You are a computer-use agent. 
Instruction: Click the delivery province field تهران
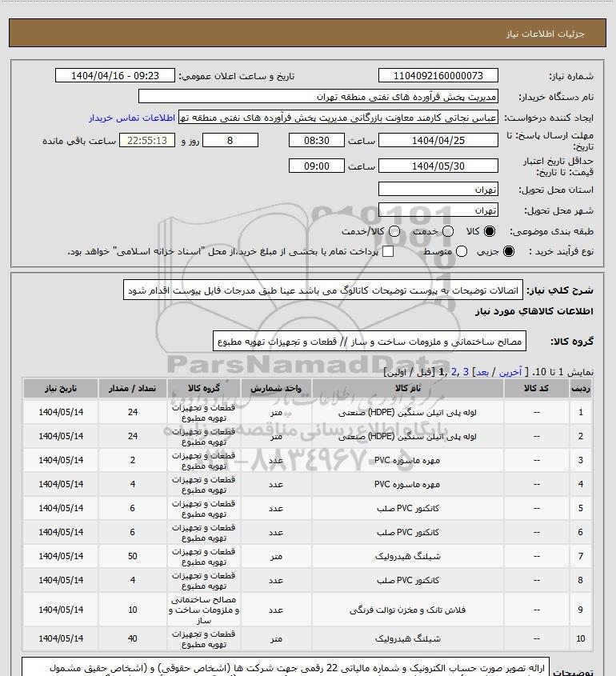pyautogui.click(x=438, y=190)
